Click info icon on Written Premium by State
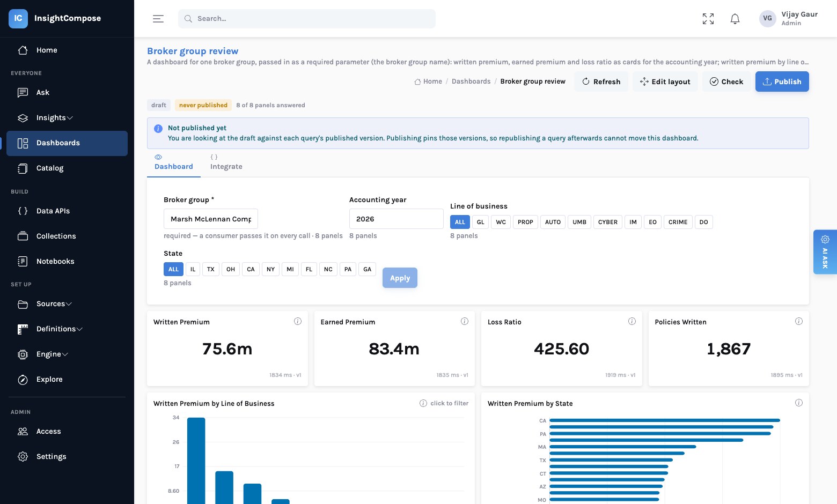837x504 pixels. tap(799, 403)
